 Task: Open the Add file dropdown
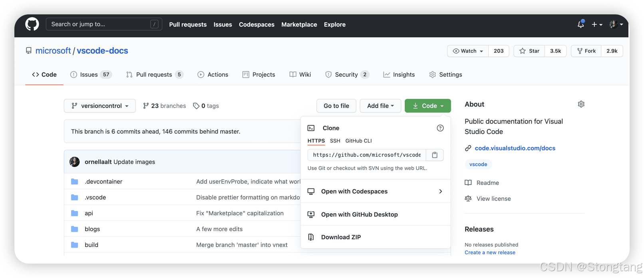point(380,106)
